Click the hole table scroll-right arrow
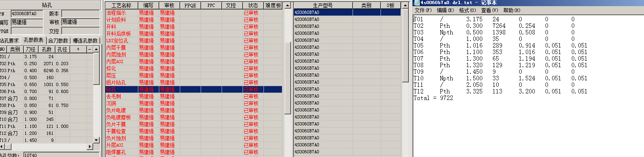Viewport: 644px width, 157px height. coord(90,146)
